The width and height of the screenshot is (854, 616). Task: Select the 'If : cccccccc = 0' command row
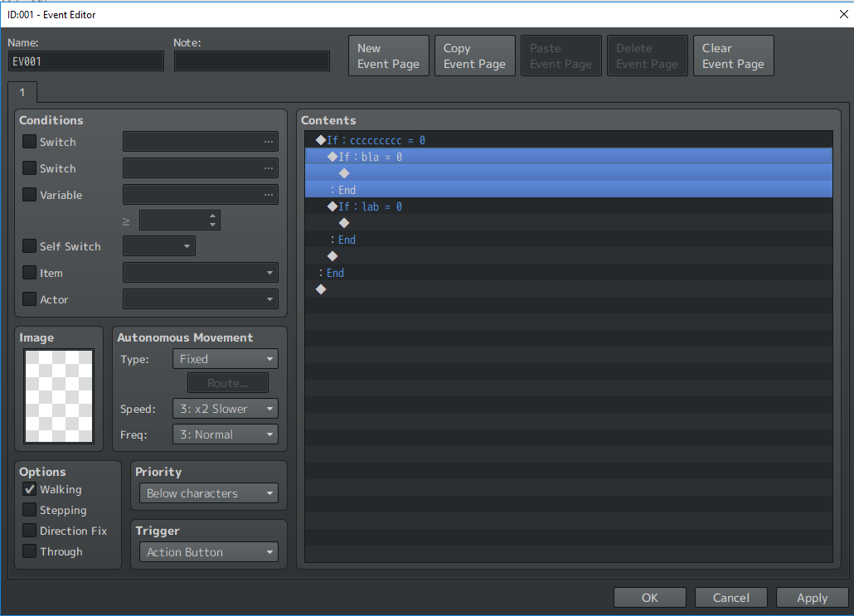(569, 140)
